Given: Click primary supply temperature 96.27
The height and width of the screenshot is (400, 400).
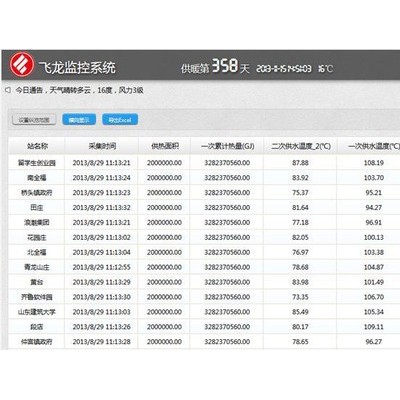Looking at the screenshot, I should pyautogui.click(x=374, y=342).
